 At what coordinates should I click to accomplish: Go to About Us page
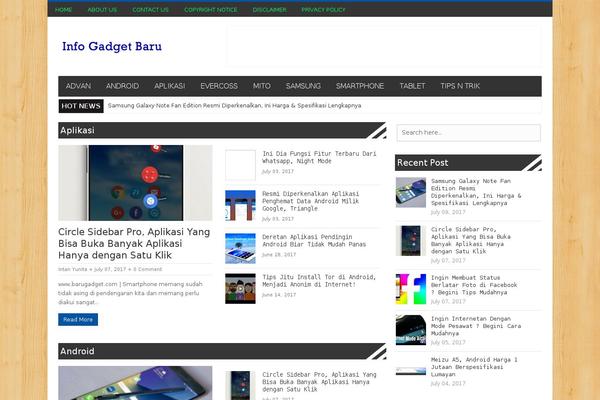pyautogui.click(x=102, y=10)
